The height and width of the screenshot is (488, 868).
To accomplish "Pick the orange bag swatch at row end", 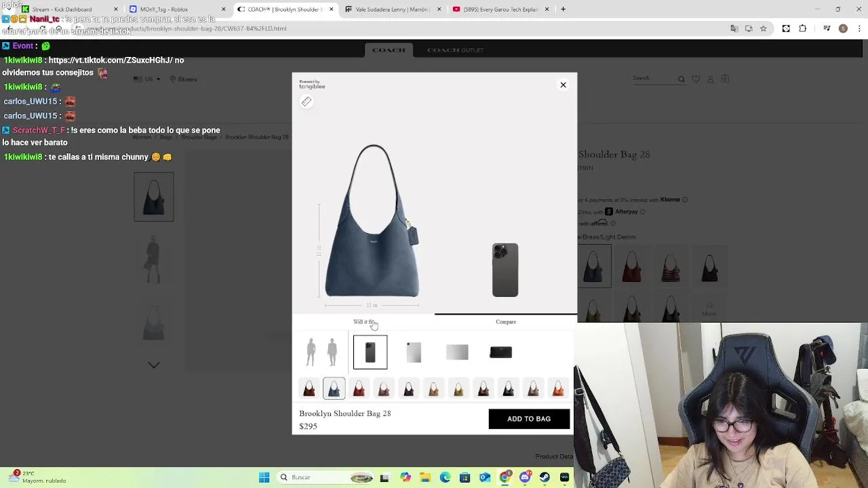I will pyautogui.click(x=557, y=388).
